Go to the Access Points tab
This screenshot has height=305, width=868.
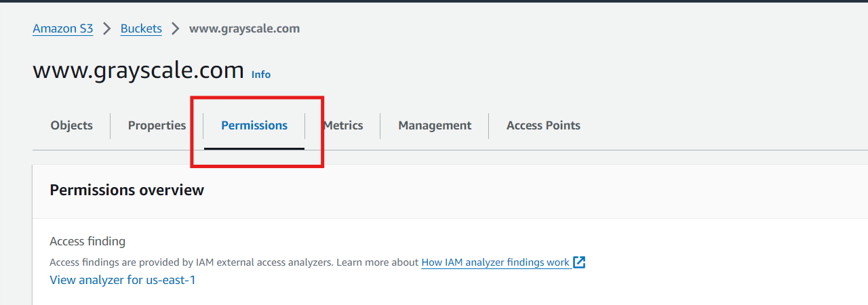click(543, 125)
